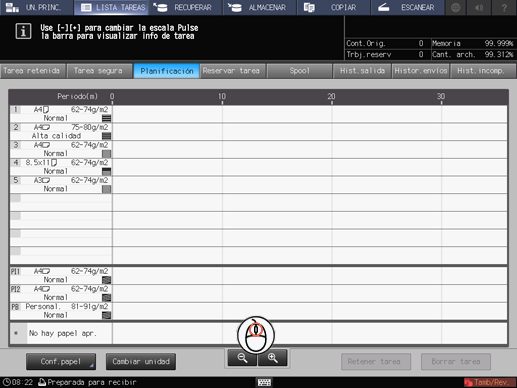Click the Cont.Orig. counter
Screen dimensions: 517x388
coord(385,43)
